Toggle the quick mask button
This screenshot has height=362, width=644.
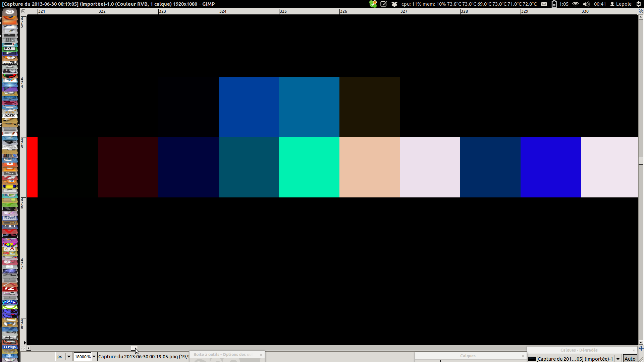coord(23,348)
